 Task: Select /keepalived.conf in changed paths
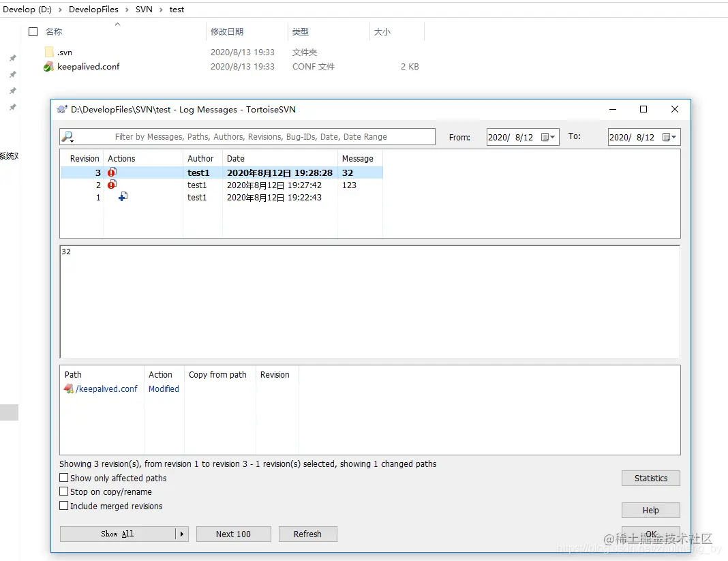point(106,389)
